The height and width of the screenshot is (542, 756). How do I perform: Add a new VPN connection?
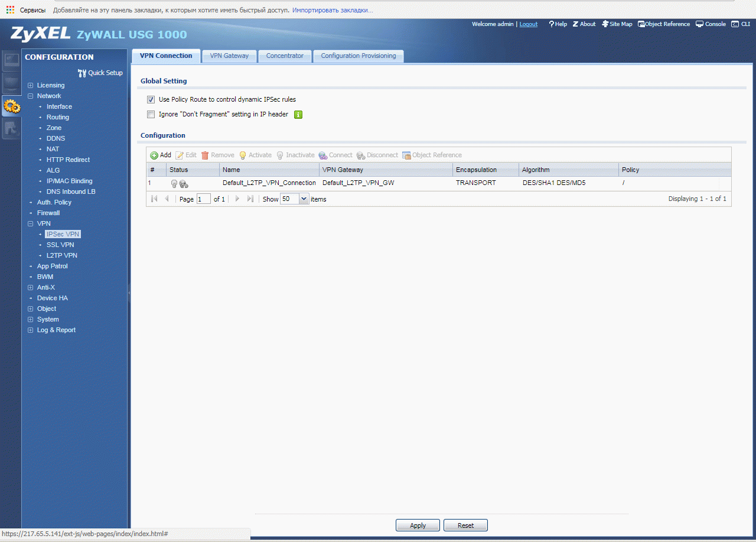pyautogui.click(x=161, y=155)
